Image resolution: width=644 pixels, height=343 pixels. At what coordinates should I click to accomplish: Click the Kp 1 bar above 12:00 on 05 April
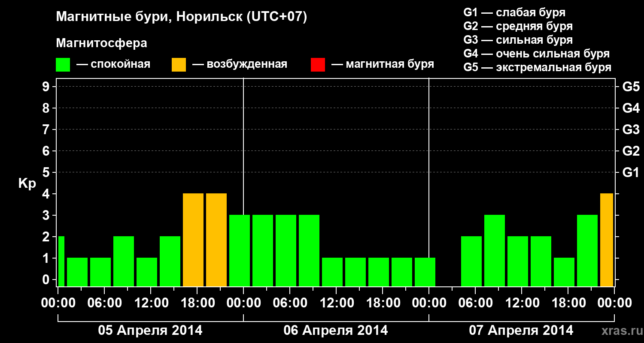(x=147, y=272)
